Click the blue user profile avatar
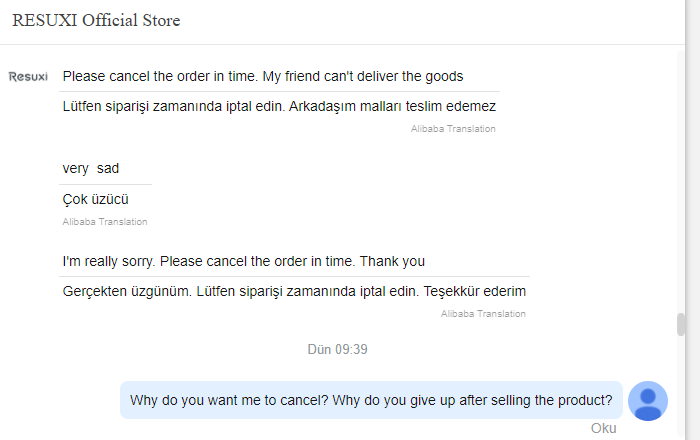 [x=648, y=401]
